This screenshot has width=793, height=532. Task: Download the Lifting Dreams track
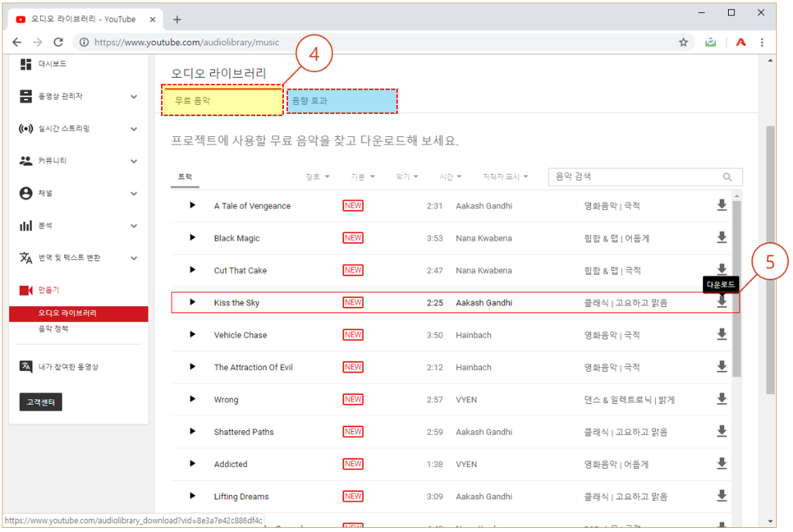tap(722, 496)
